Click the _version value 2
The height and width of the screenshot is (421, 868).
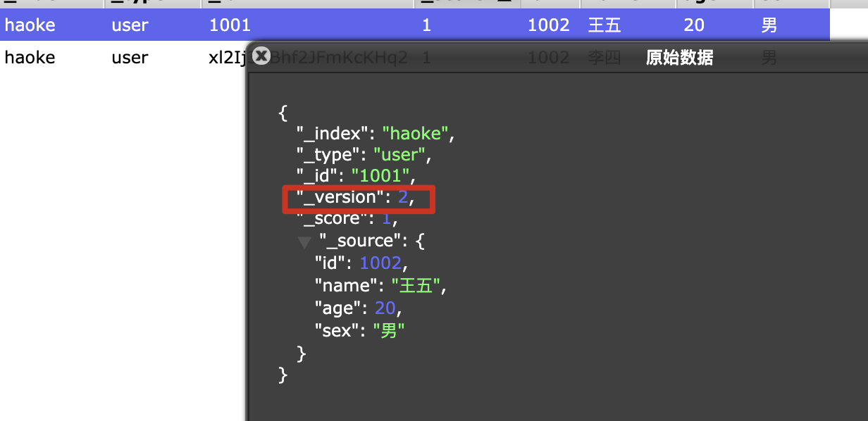coord(402,198)
